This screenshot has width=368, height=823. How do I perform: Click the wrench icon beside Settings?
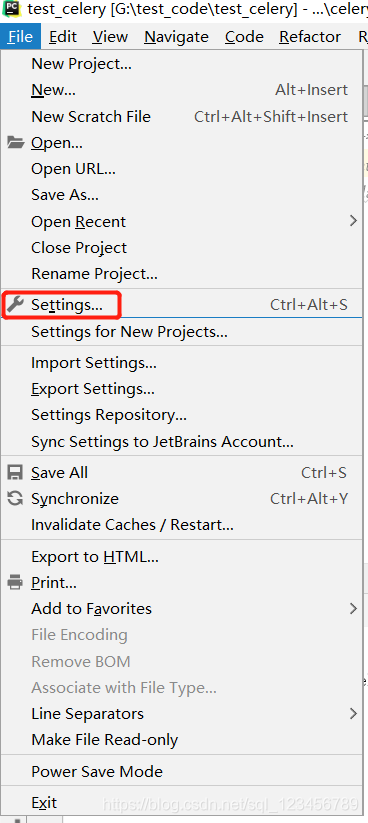[16, 304]
